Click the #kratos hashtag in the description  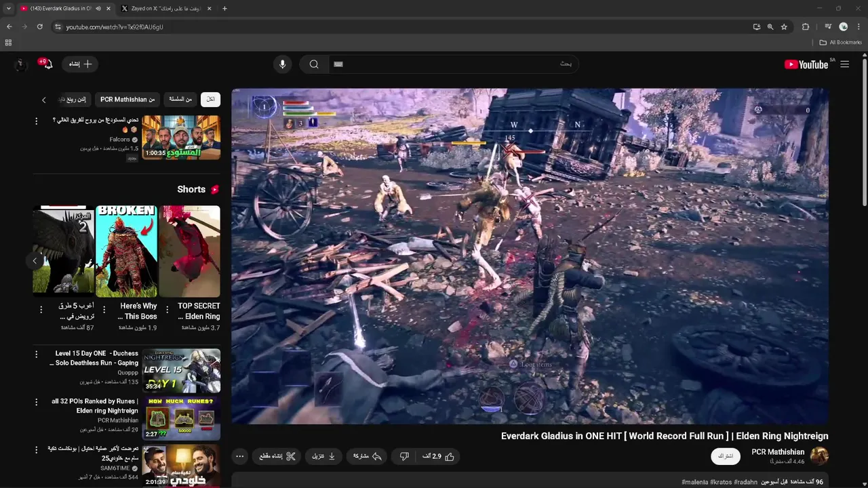pos(719,482)
